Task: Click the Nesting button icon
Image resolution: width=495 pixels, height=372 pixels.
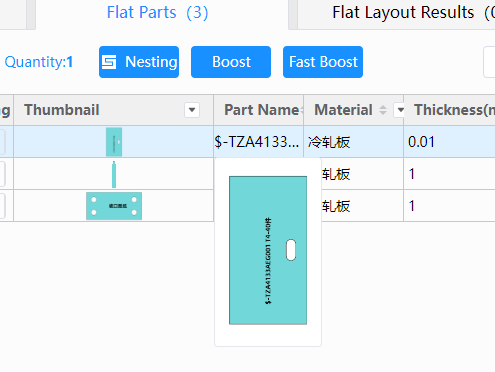Action: tap(109, 62)
